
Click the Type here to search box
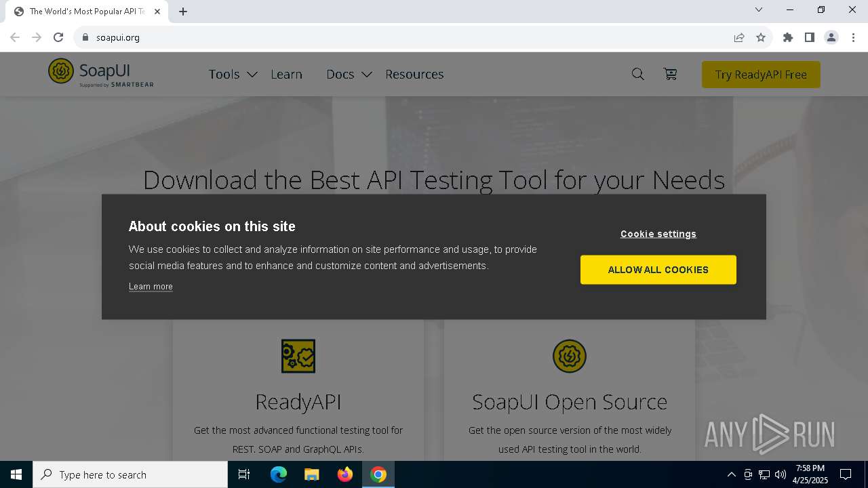pos(130,474)
